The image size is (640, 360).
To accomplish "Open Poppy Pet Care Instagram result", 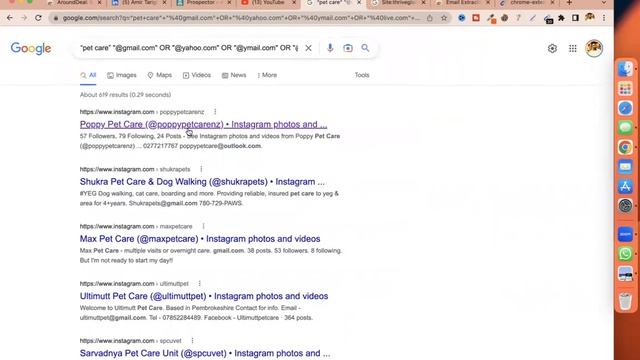I will 203,124.
